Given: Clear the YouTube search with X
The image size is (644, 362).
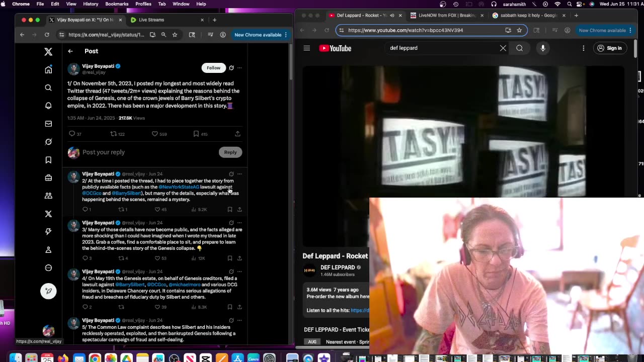Looking at the screenshot, I should coord(503,48).
